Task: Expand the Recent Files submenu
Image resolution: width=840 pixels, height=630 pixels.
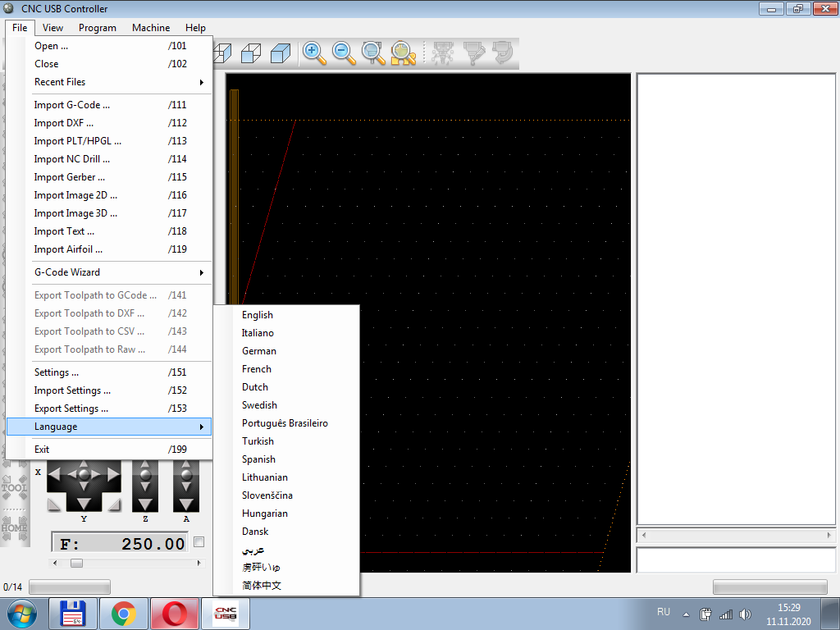Action: click(110, 82)
